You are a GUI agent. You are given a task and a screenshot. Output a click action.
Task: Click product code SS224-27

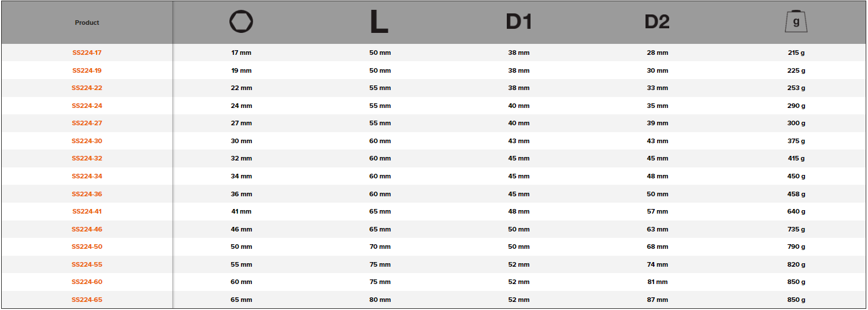87,124
